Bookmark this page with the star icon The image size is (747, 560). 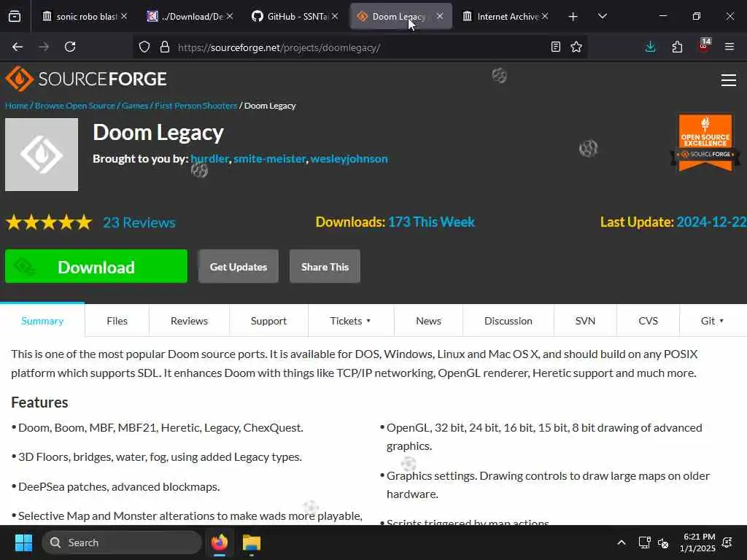point(576,47)
